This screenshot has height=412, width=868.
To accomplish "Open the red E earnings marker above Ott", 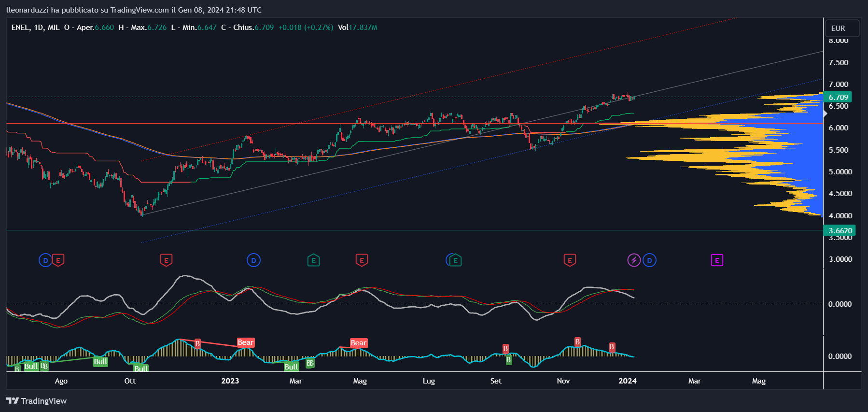I will tap(166, 261).
